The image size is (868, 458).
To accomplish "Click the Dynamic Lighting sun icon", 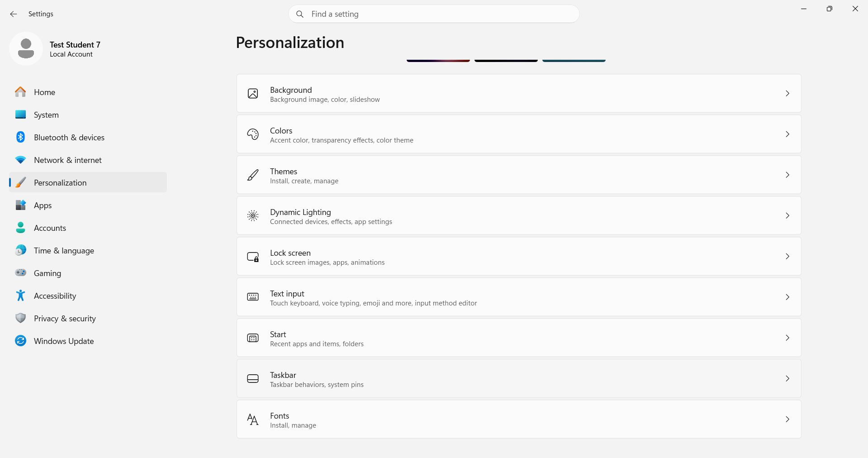I will (253, 216).
